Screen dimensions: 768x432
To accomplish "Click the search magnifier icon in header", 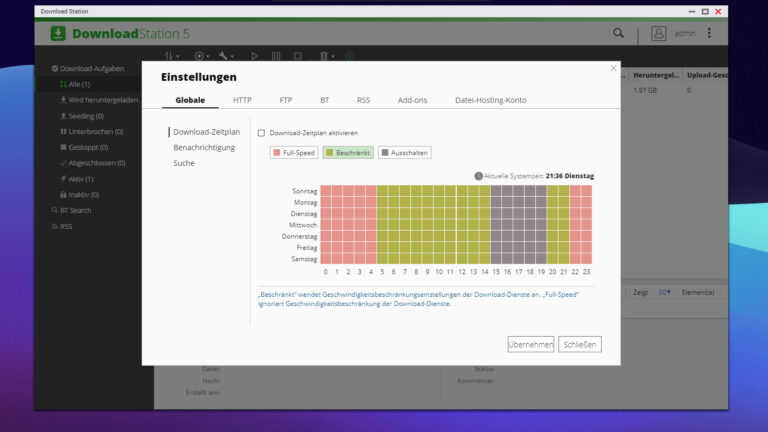I will coord(618,33).
